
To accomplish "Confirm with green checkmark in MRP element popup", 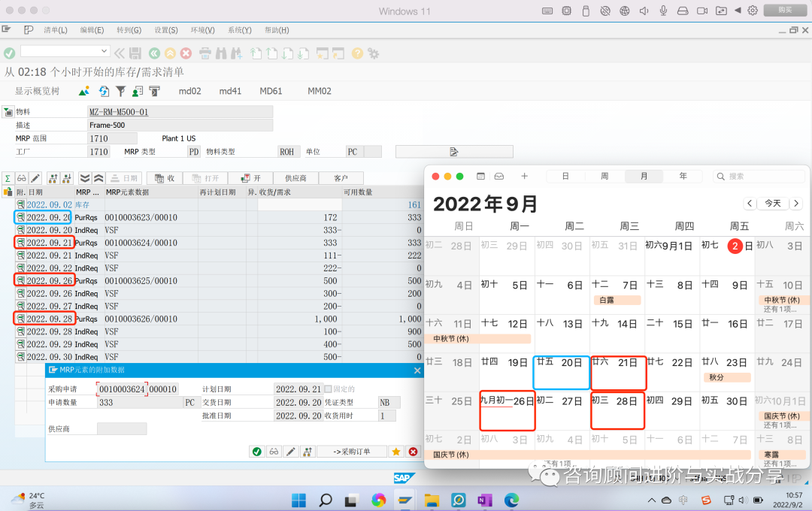I will tap(257, 452).
